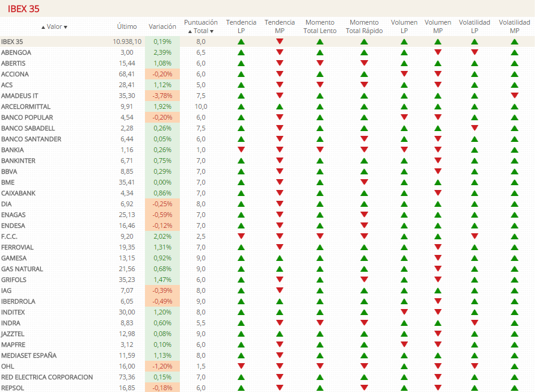Click BANCO POPULAR's red Volumen LP arrow
536x392 pixels.
[x=404, y=117]
